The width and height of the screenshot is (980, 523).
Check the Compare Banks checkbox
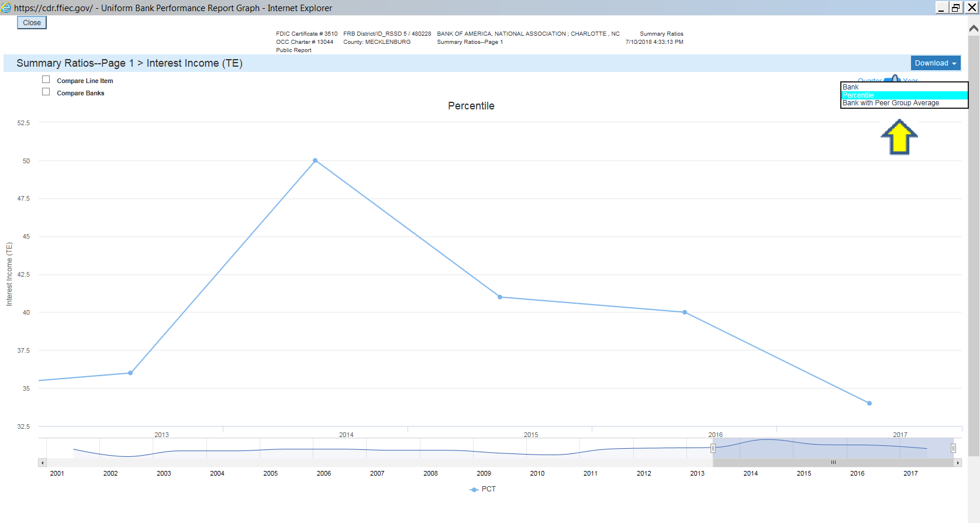46,92
